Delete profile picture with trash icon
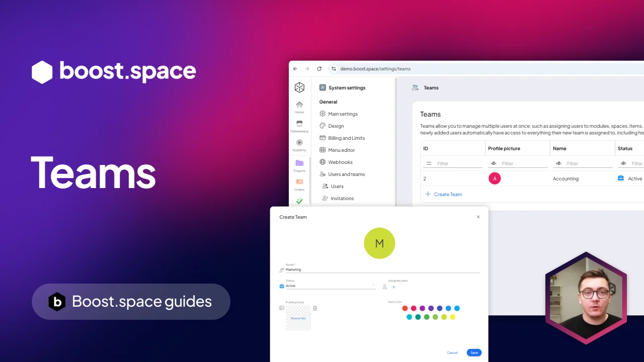 tap(315, 308)
